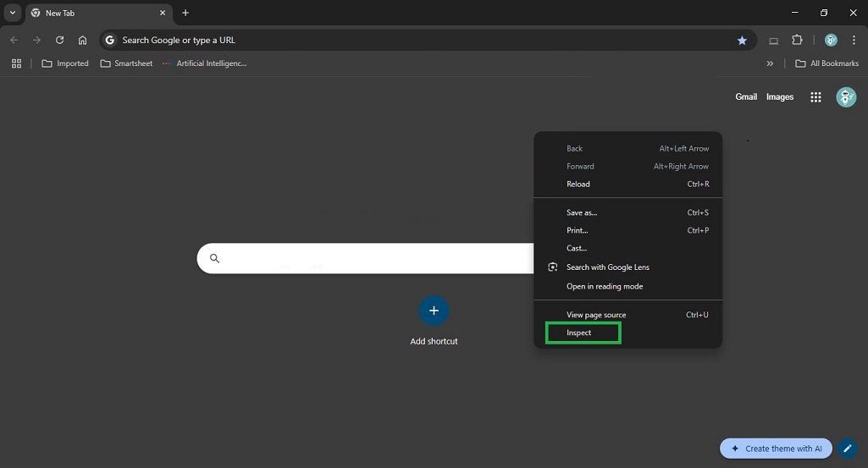Click the Google G icon in address bar
The height and width of the screenshot is (468, 868).
tap(109, 40)
